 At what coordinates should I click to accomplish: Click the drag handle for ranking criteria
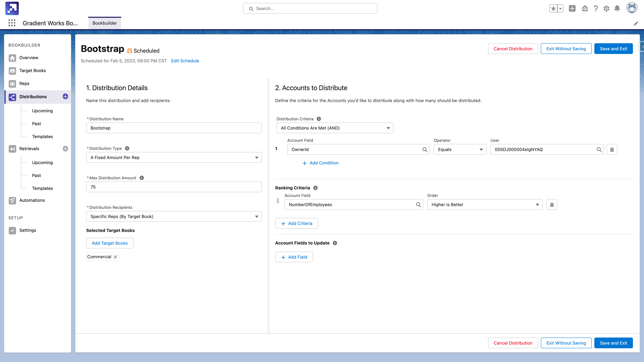[x=278, y=201]
